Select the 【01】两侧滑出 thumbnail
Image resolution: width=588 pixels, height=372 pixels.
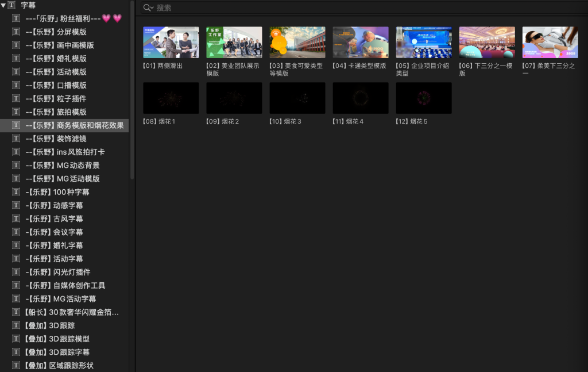pos(171,42)
